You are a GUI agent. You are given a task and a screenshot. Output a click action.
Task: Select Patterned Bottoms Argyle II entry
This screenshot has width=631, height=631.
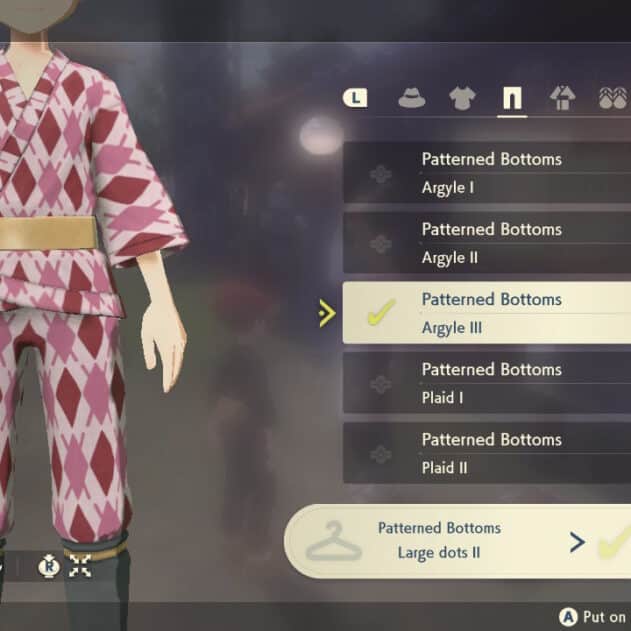(487, 243)
